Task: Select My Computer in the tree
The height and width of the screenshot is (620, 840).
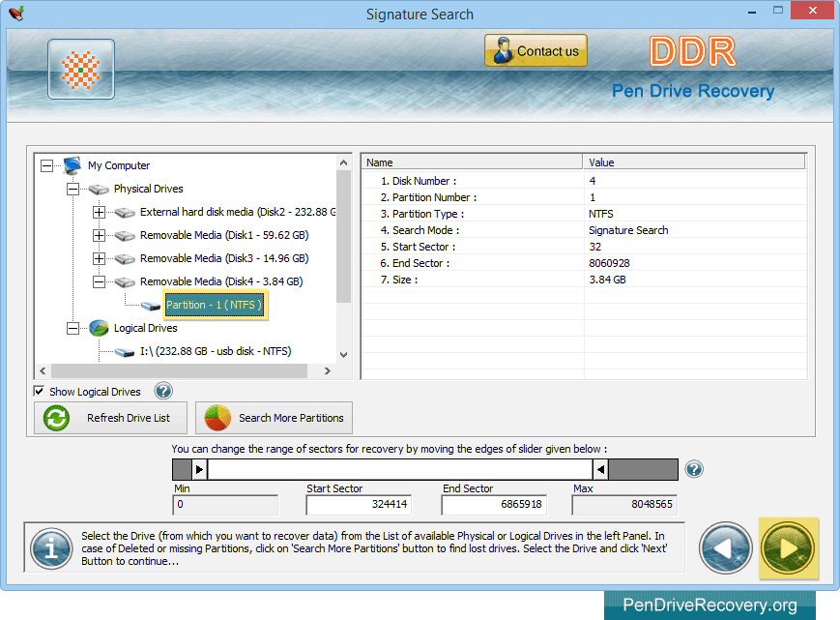Action: point(119,165)
